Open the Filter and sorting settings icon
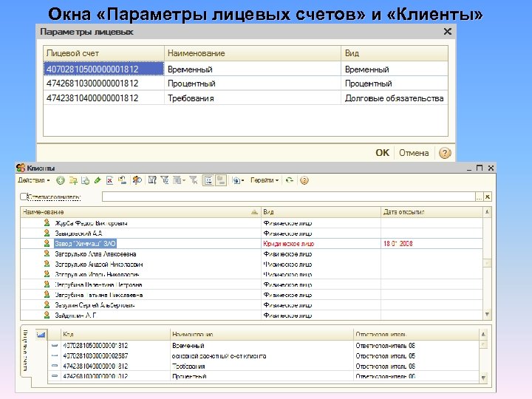532x399 pixels. [x=152, y=180]
